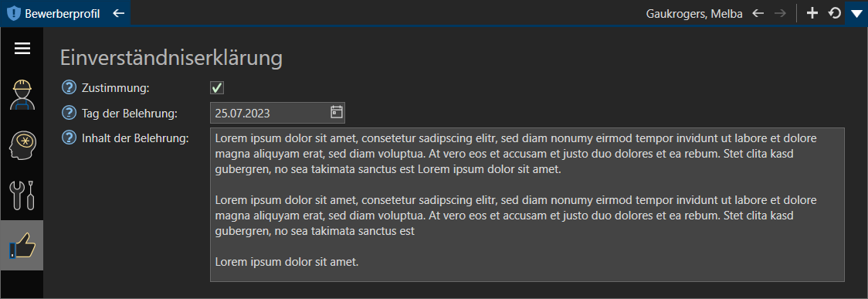Uncheck the Zustimmung checkbox

coord(217,87)
